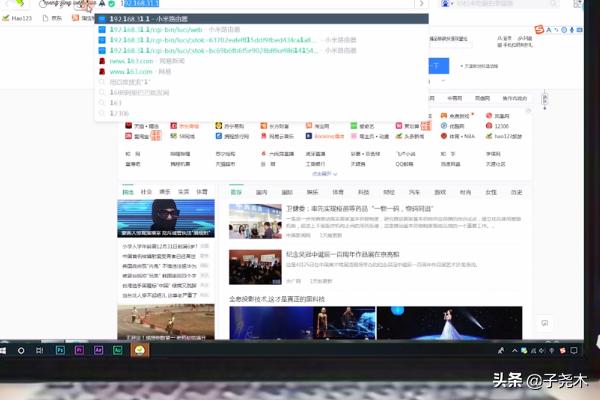Screen dimensions: 600x400
Task: Switch to the 体育 tab
Action: click(201, 190)
